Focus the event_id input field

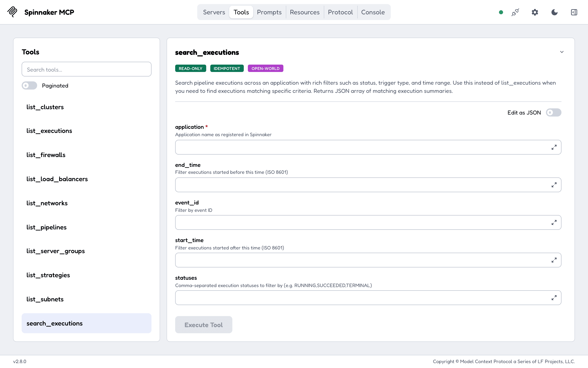coord(368,222)
